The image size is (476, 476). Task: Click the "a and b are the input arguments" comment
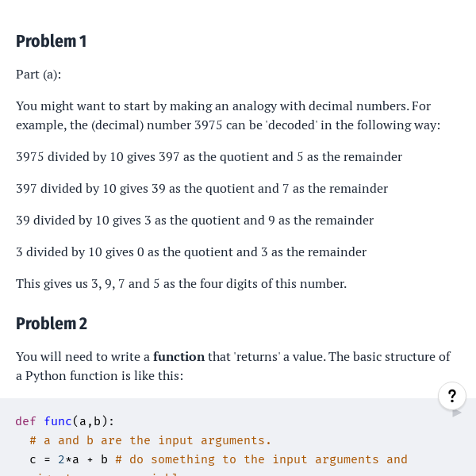pos(151,440)
